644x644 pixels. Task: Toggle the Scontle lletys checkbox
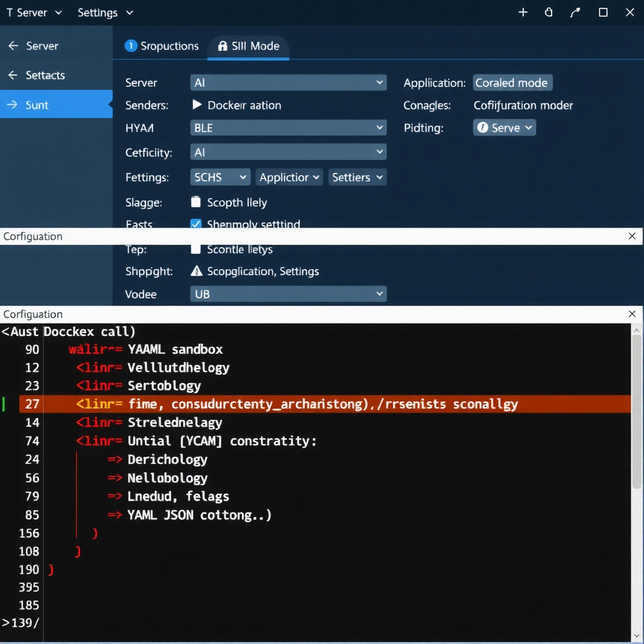(196, 250)
